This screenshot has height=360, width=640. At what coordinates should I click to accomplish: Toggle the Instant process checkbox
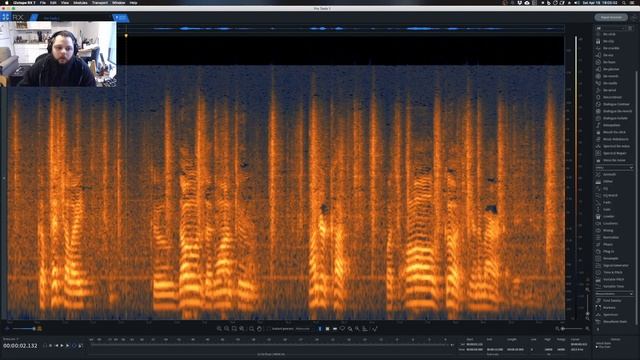(x=269, y=329)
